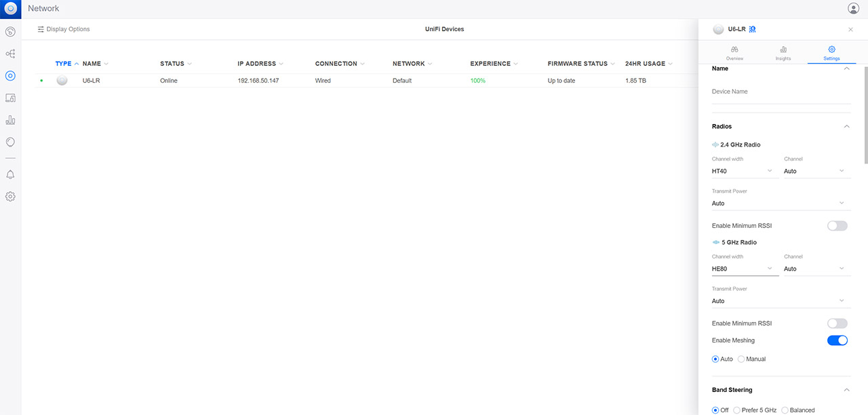
Task: Click the U6-LR device thumbnail in table
Action: 62,81
